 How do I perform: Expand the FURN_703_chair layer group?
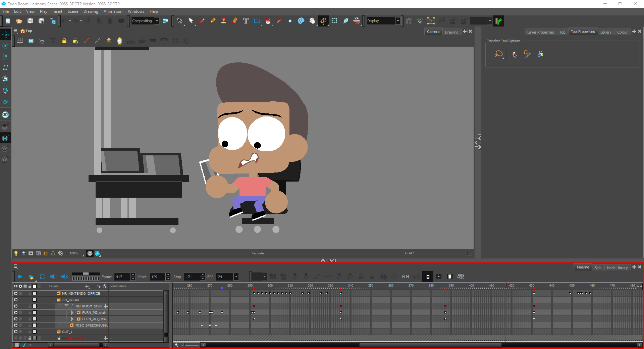coord(72,312)
